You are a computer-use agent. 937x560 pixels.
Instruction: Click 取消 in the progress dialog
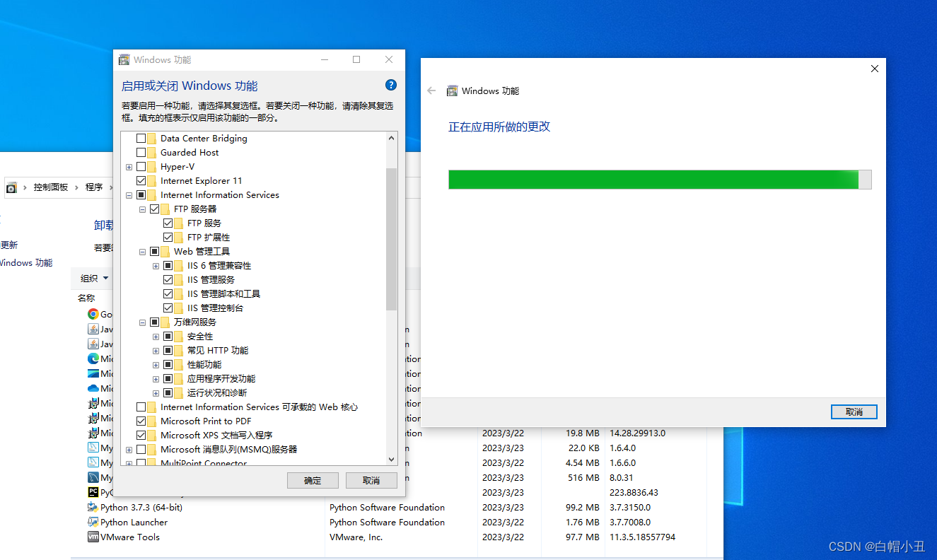coord(854,412)
